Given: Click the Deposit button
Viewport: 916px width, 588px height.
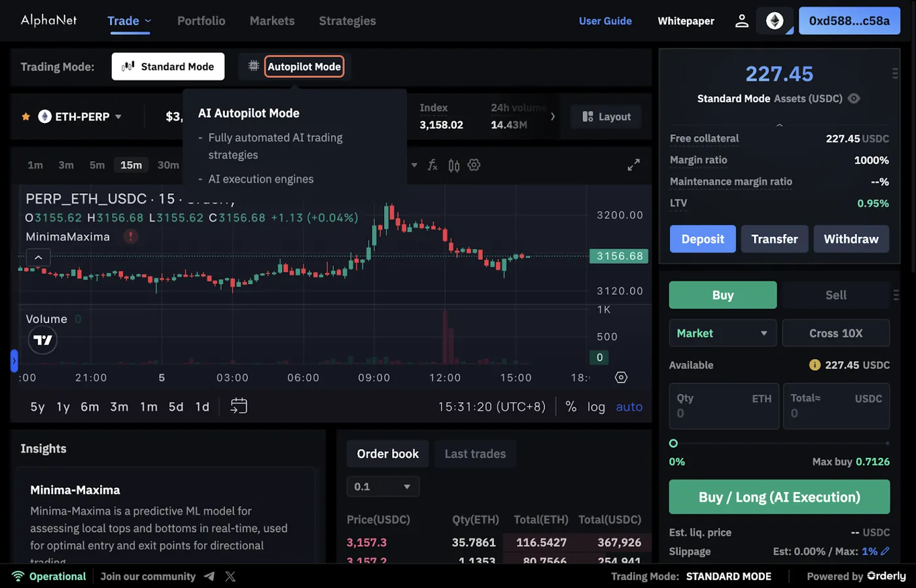Looking at the screenshot, I should pyautogui.click(x=703, y=239).
